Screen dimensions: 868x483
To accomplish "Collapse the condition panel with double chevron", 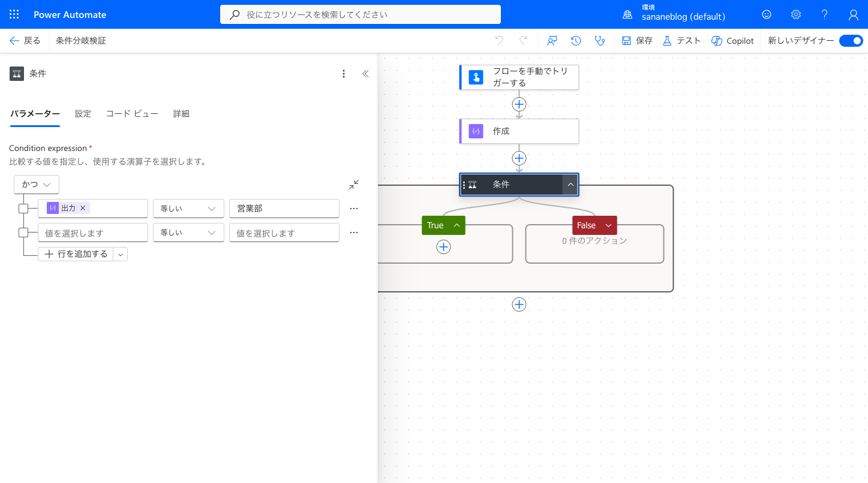I will 365,74.
